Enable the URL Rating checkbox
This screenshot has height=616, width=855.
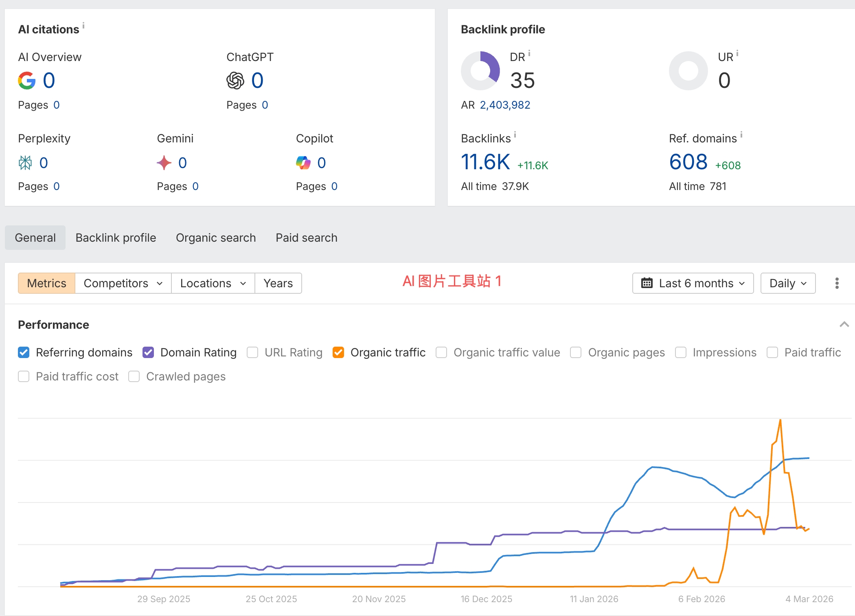(252, 352)
